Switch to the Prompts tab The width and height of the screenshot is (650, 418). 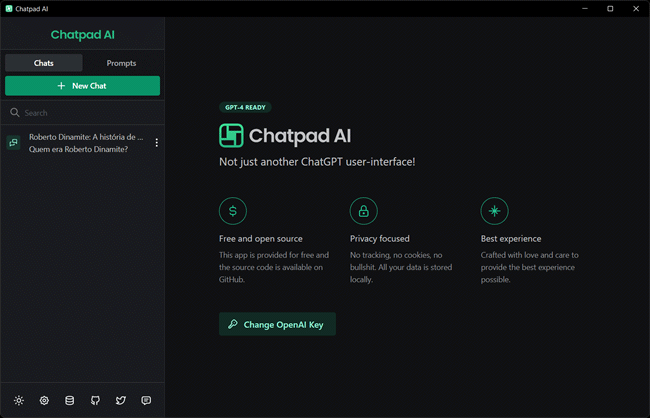pos(121,63)
